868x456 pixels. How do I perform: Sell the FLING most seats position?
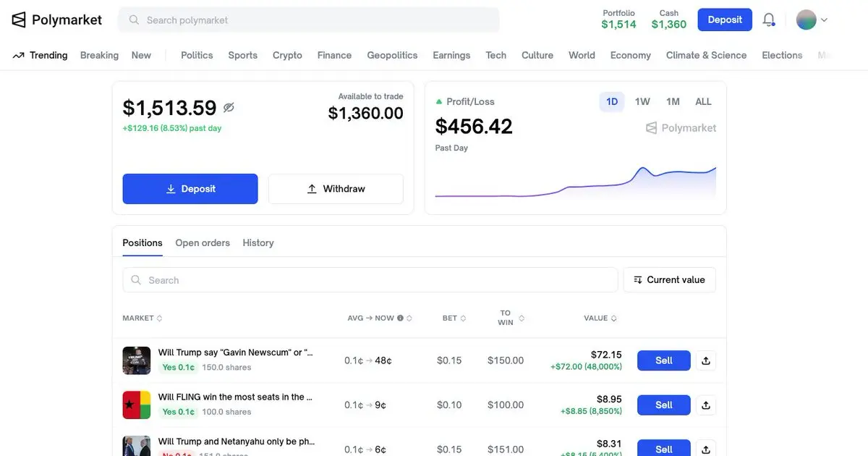[664, 405]
